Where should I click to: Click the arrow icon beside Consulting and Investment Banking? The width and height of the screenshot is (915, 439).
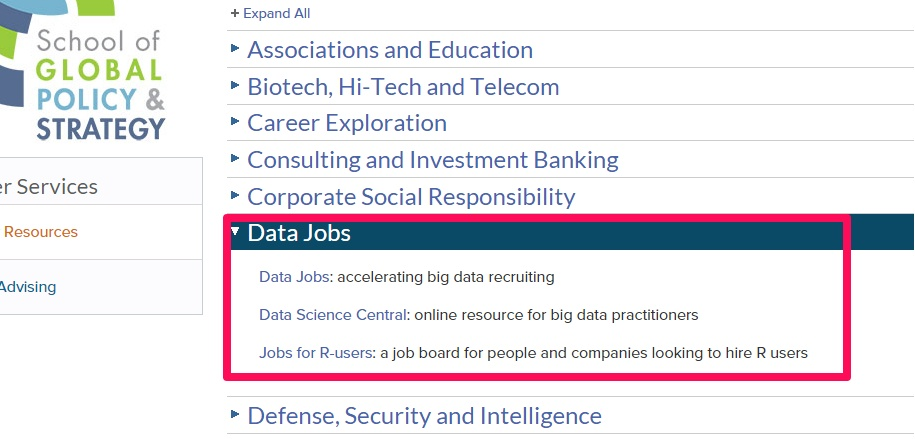(x=235, y=158)
